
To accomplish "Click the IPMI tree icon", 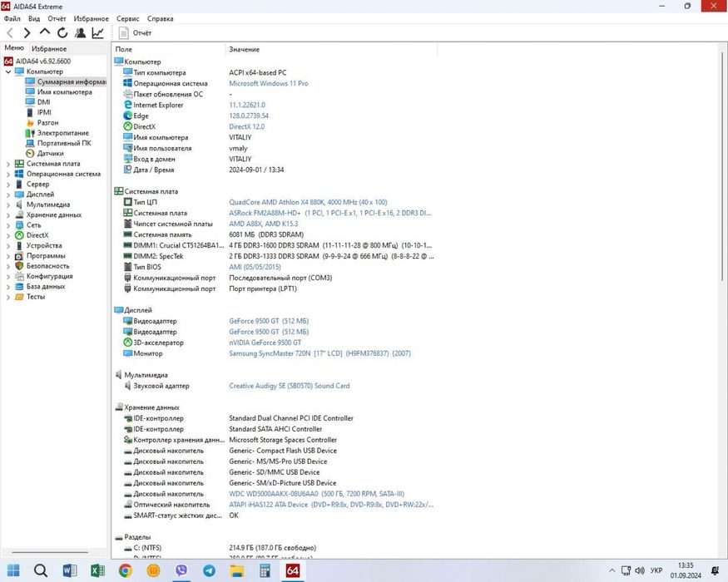I will tap(30, 112).
